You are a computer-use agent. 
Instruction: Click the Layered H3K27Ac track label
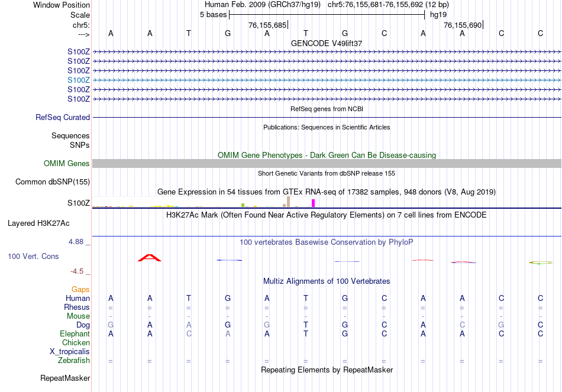38,223
